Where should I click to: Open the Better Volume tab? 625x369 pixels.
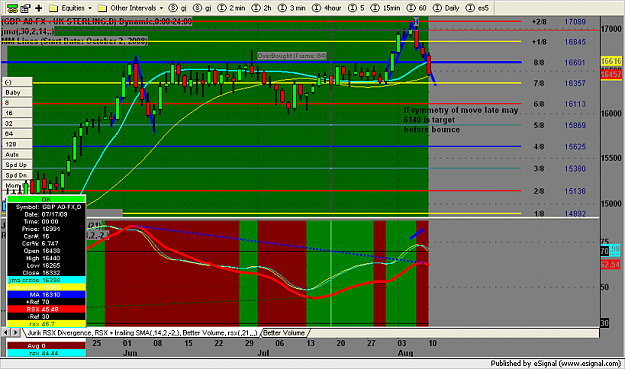(x=284, y=333)
